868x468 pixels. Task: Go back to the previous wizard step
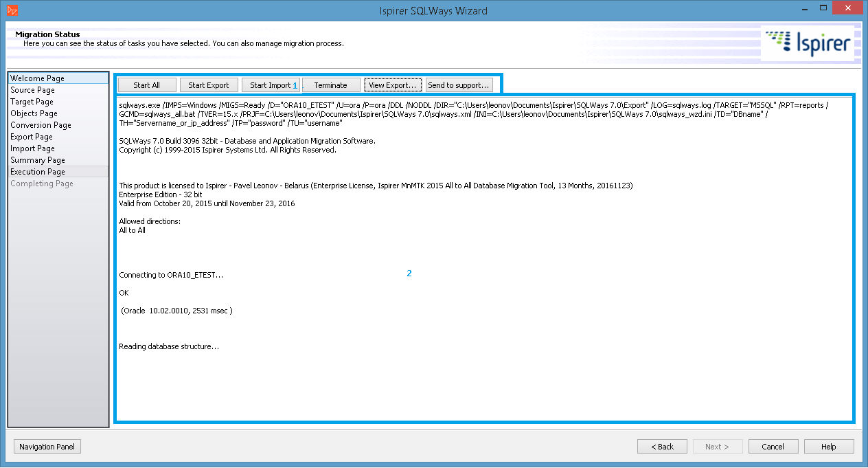[662, 446]
